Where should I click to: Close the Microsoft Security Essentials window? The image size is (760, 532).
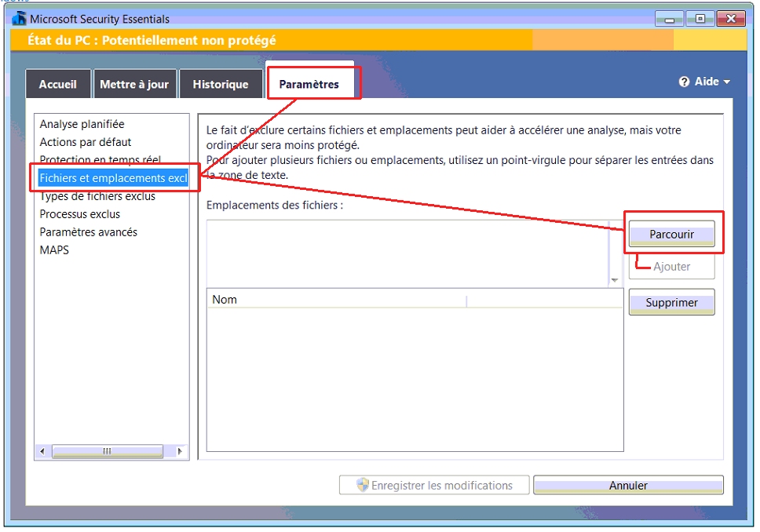click(x=731, y=19)
